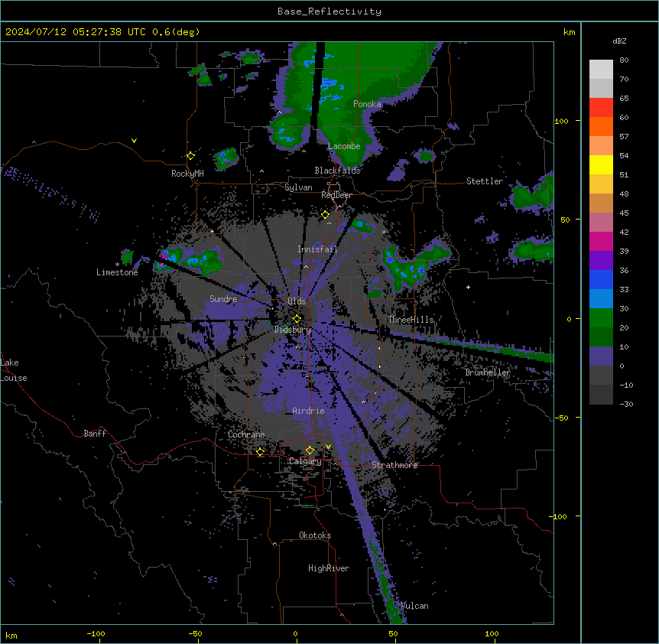Click the yellow V marker east of Calgary diamond
This screenshot has height=644, width=659.
328,447
